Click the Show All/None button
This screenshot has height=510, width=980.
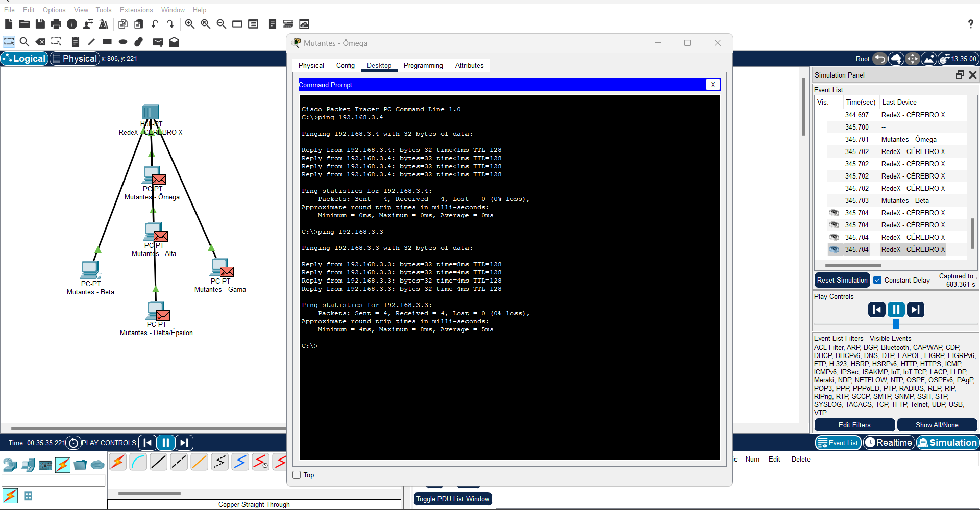click(937, 425)
